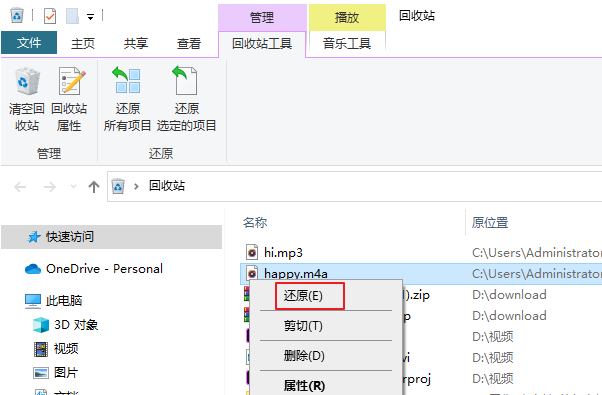Click the New Folder quick access icon
The image size is (602, 395).
click(72, 16)
